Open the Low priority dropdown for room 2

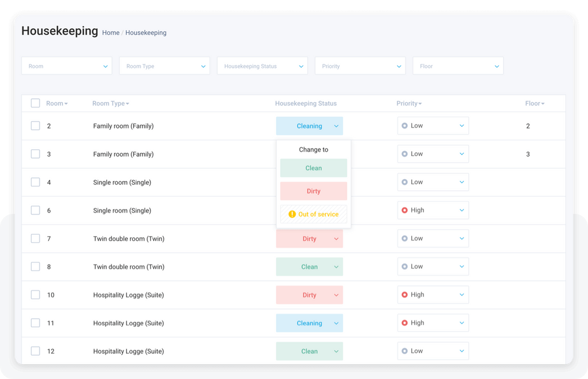(433, 126)
